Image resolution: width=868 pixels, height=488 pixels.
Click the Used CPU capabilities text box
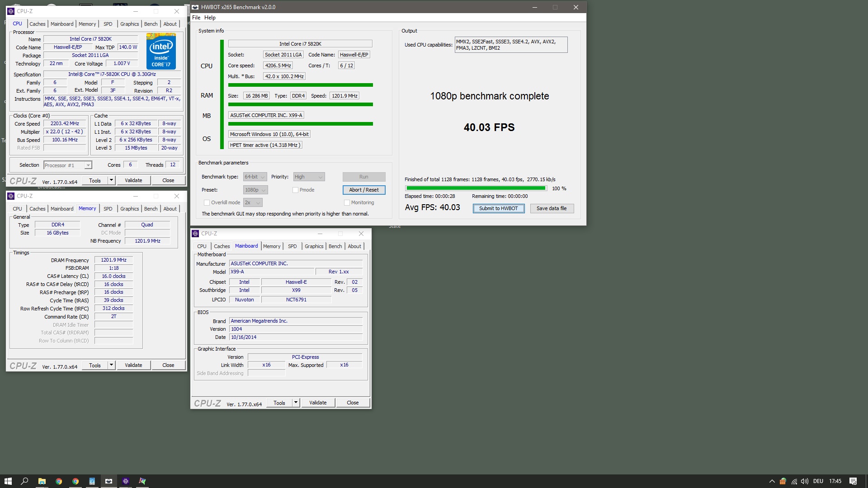[511, 45]
